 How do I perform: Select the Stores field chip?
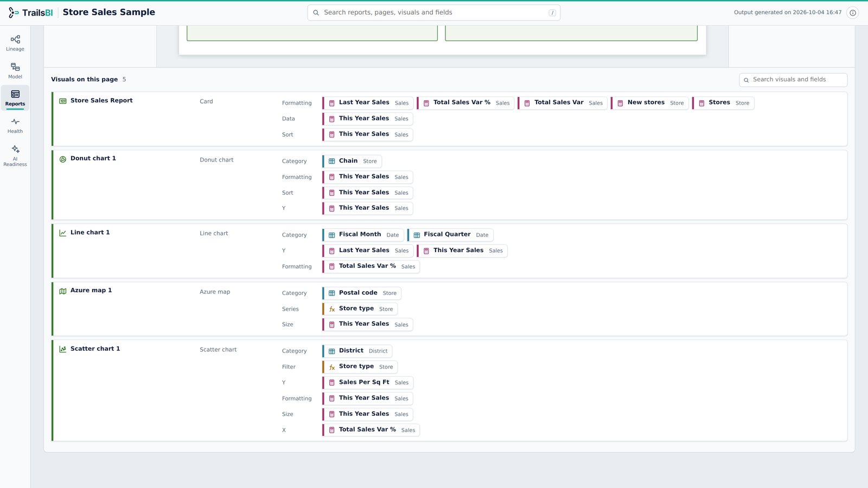tap(723, 103)
